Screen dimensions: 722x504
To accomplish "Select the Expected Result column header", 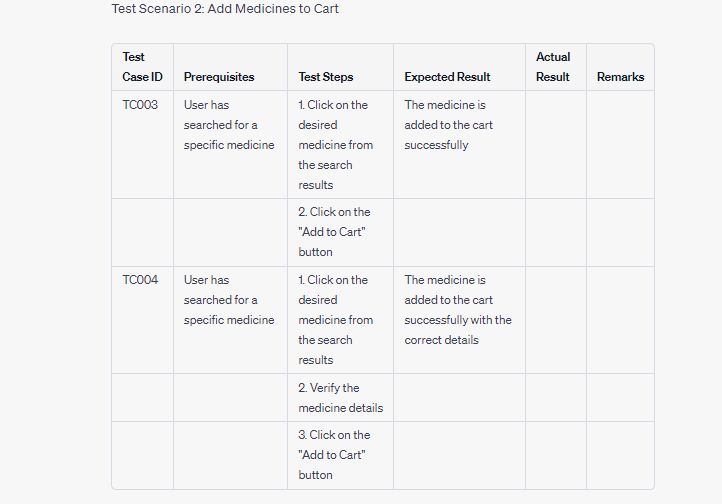I will pos(447,77).
